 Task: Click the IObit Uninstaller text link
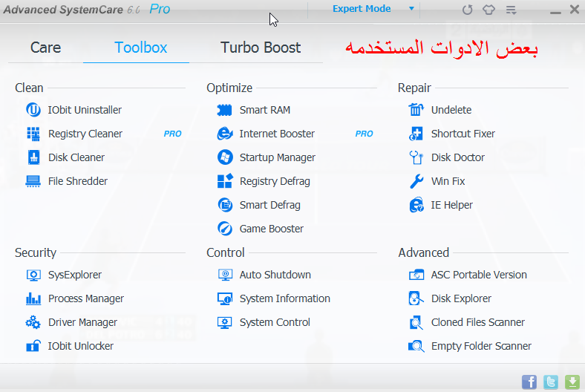point(85,110)
